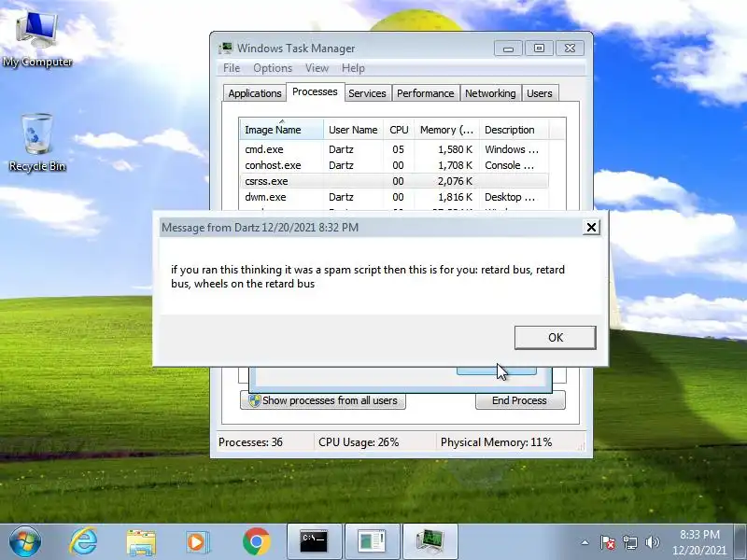
Task: Click 1,580 K memory value for cmd.exe
Action: point(455,149)
